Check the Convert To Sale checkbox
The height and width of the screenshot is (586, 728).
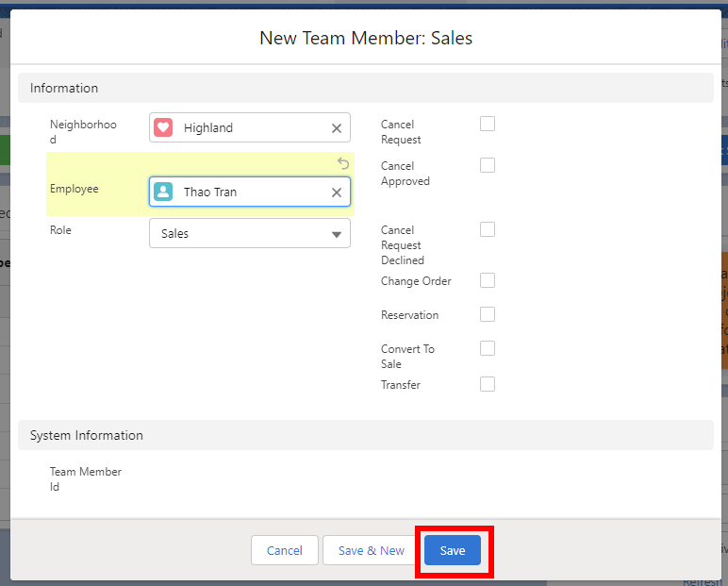click(488, 348)
